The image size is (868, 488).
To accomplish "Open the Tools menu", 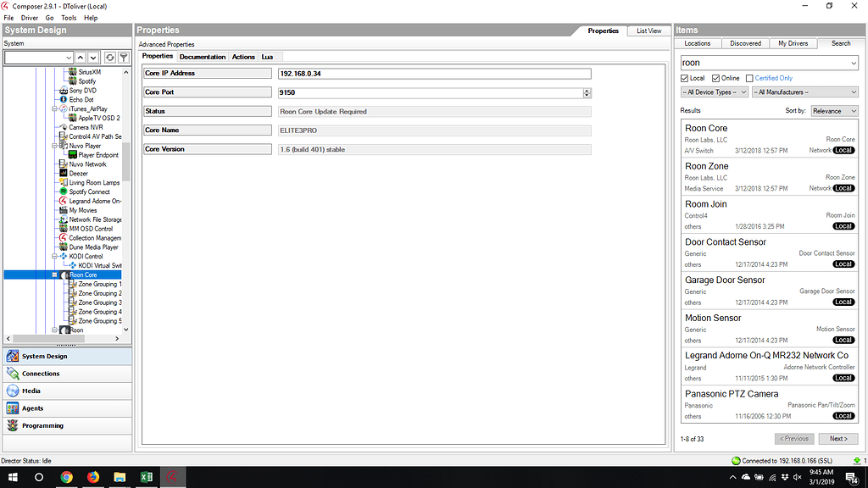I will (x=68, y=17).
